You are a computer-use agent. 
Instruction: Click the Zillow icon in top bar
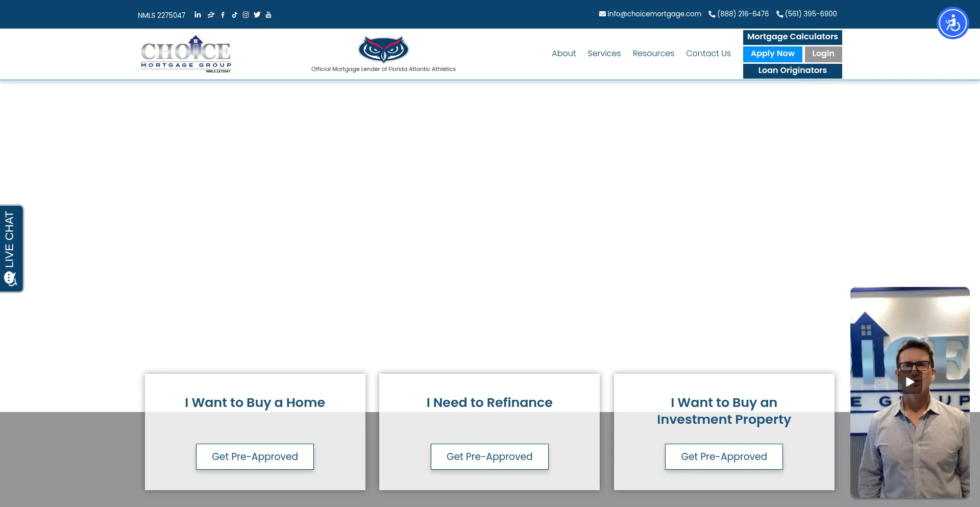coord(211,15)
